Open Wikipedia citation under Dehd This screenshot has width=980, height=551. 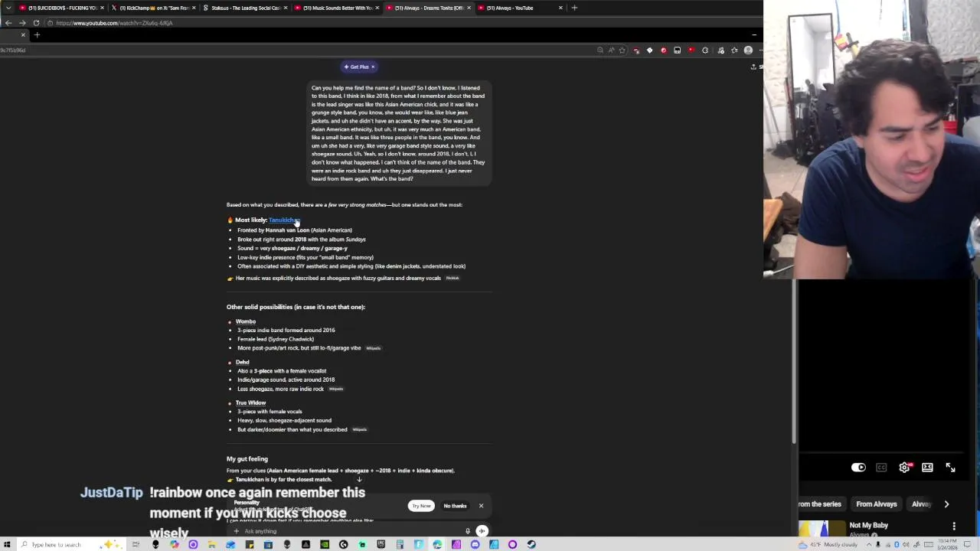pyautogui.click(x=335, y=389)
